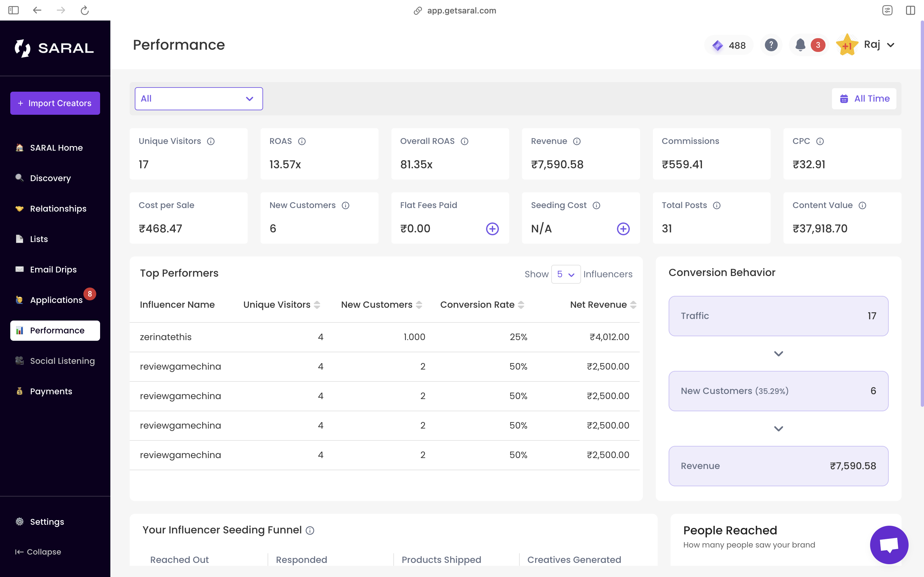Click the Payments money bag icon
The width and height of the screenshot is (924, 577).
(20, 391)
